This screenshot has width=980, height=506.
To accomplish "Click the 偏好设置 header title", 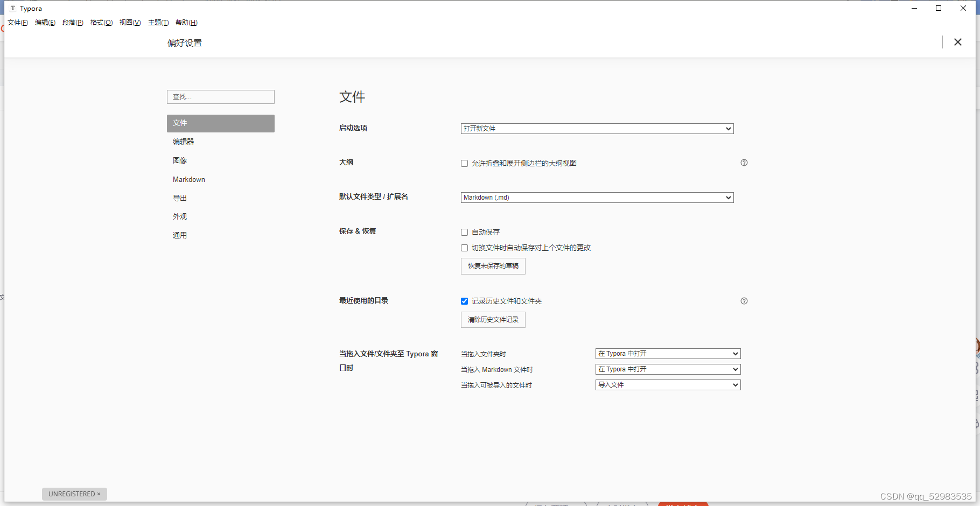I will (185, 43).
